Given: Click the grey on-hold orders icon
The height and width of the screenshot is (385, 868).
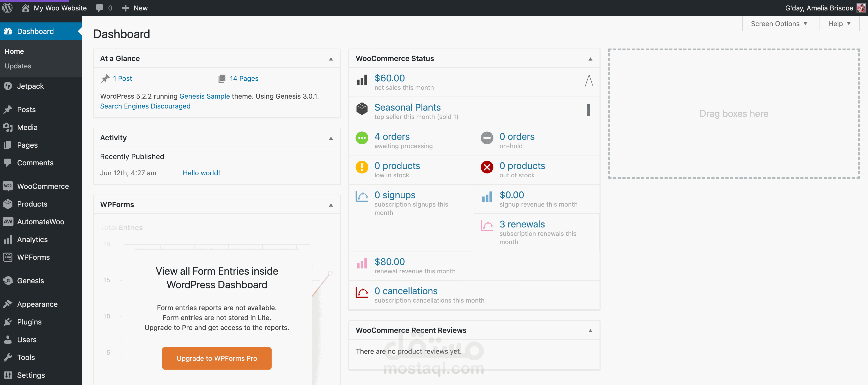Looking at the screenshot, I should tap(487, 138).
